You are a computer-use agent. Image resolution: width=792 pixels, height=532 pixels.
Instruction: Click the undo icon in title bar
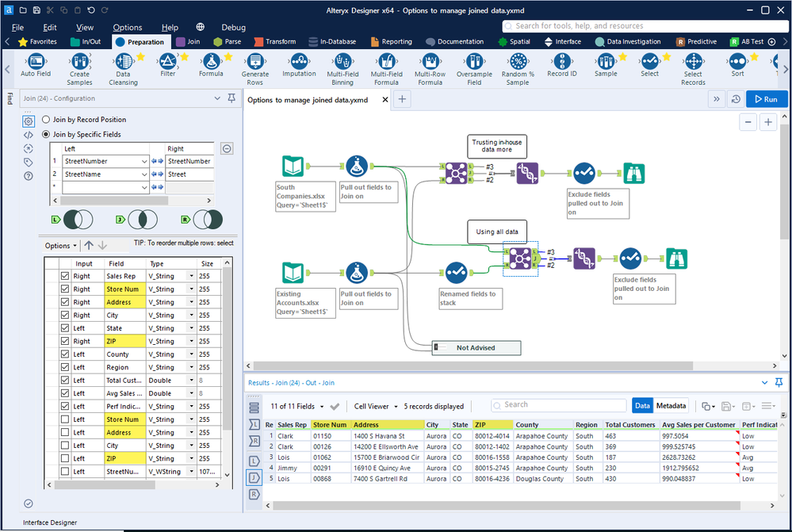tap(91, 10)
